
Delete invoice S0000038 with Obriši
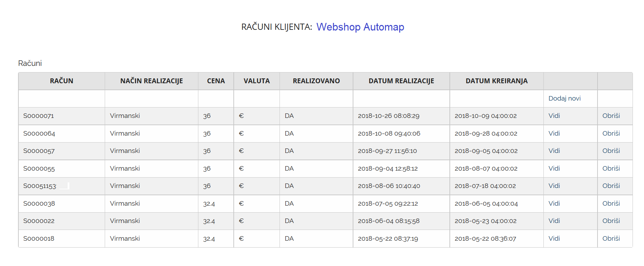(x=611, y=204)
